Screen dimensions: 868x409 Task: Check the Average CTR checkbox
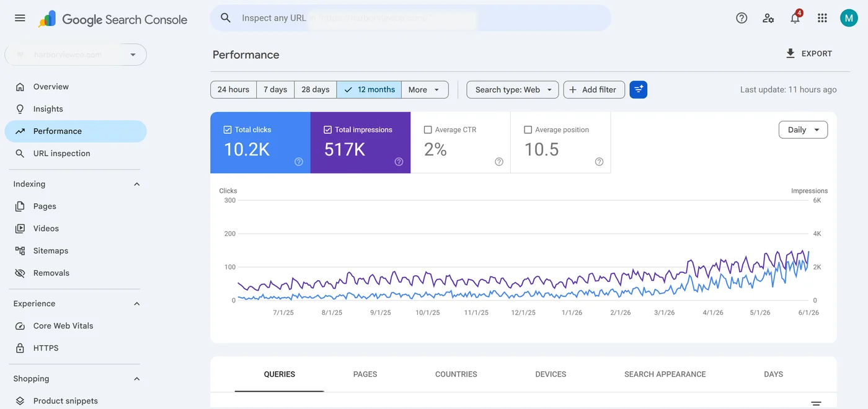pos(428,130)
